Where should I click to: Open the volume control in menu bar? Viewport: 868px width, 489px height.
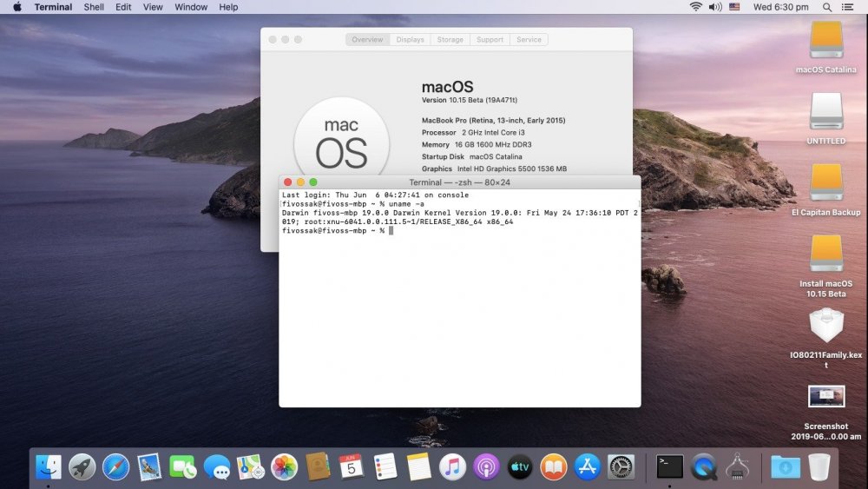click(x=715, y=7)
